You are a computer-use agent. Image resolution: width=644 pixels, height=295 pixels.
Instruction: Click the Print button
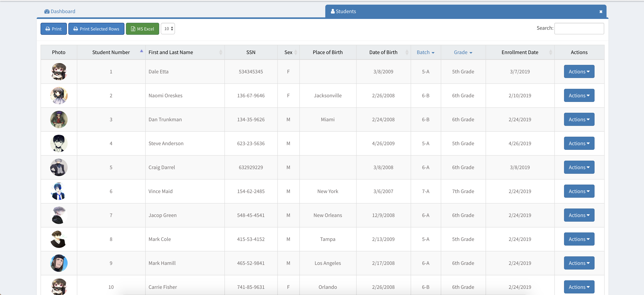click(54, 29)
